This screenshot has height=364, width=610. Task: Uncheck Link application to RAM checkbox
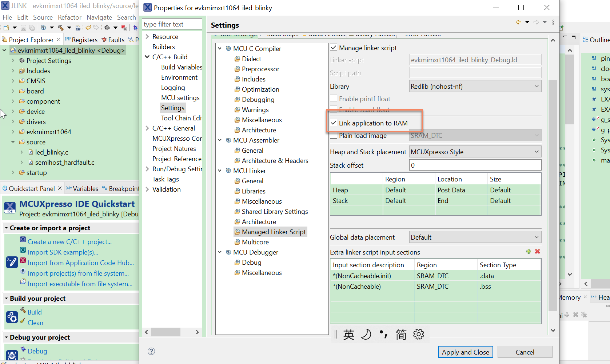click(334, 123)
